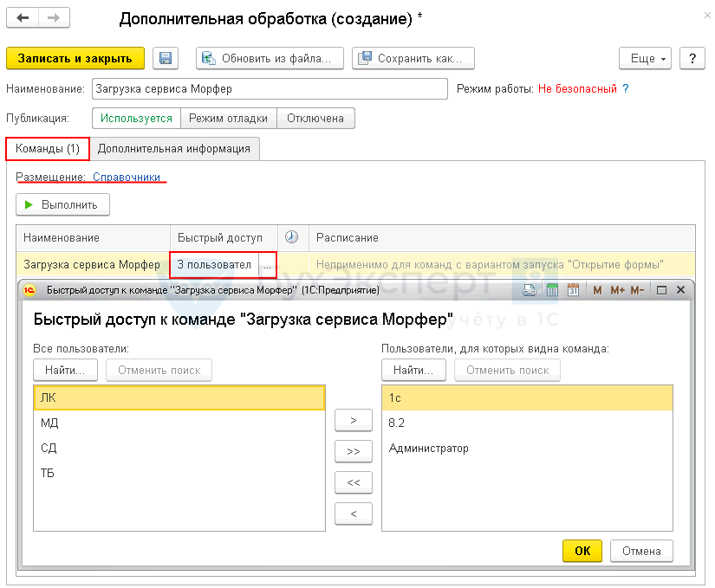Open the calculator from dialog title bar

point(551,290)
